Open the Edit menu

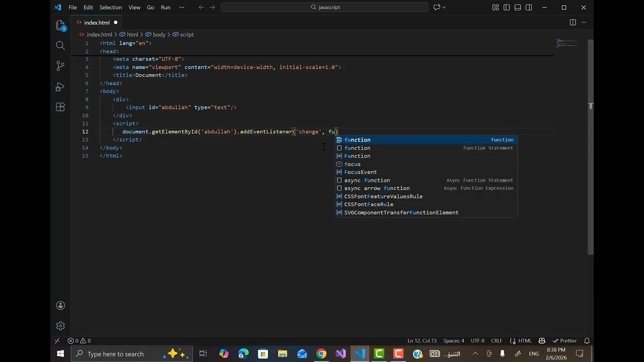[88, 8]
